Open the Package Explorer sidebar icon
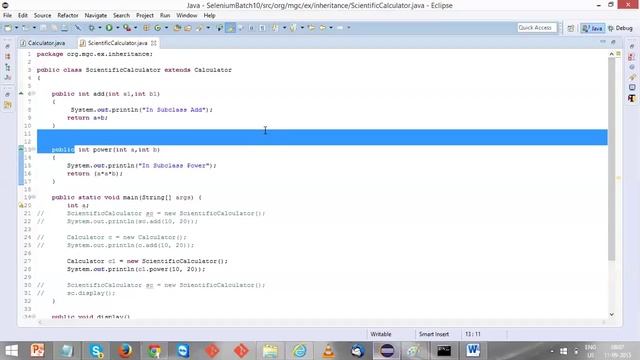640x360 pixels. coord(7,56)
